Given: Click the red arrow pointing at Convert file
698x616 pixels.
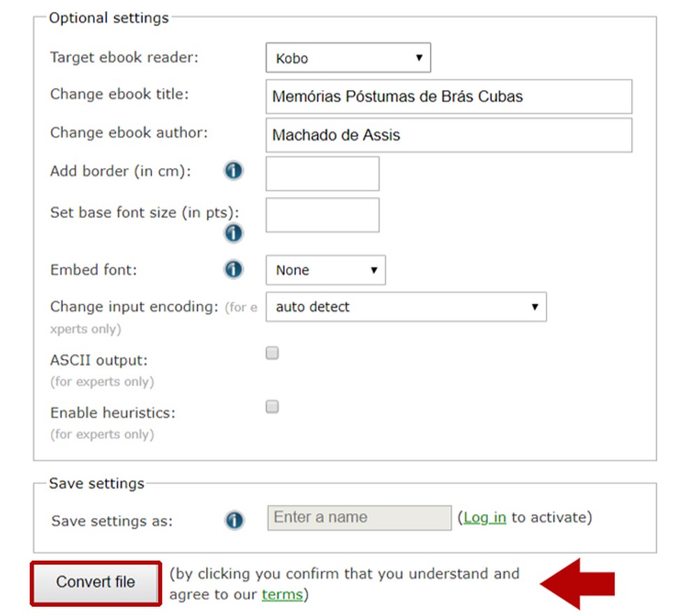Looking at the screenshot, I should (581, 583).
